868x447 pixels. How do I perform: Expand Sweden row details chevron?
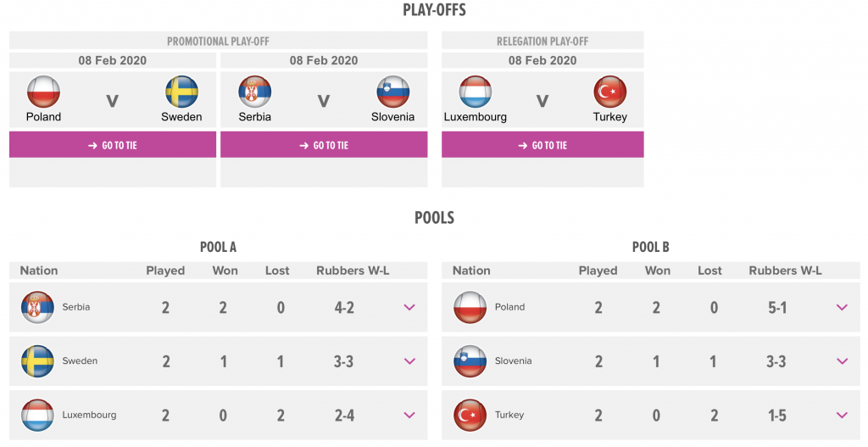(409, 361)
